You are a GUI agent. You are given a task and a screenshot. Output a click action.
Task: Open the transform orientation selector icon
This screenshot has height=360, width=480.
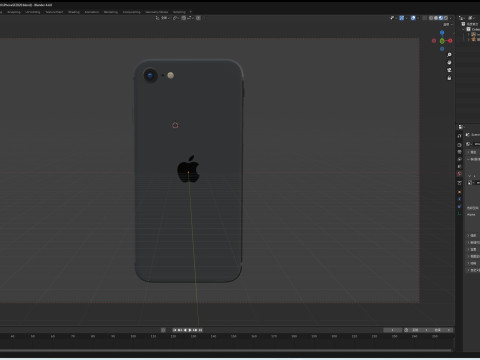(157, 18)
